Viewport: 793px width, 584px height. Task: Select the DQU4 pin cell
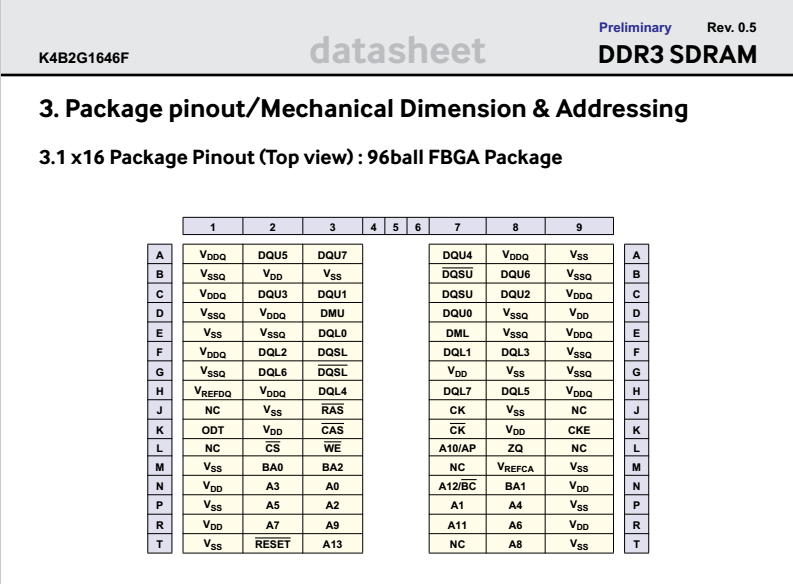(x=457, y=254)
